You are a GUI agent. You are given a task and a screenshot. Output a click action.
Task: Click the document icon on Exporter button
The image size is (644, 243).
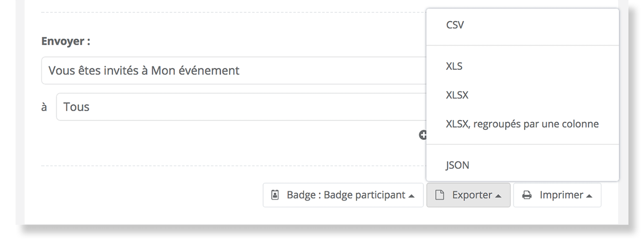[x=439, y=195]
